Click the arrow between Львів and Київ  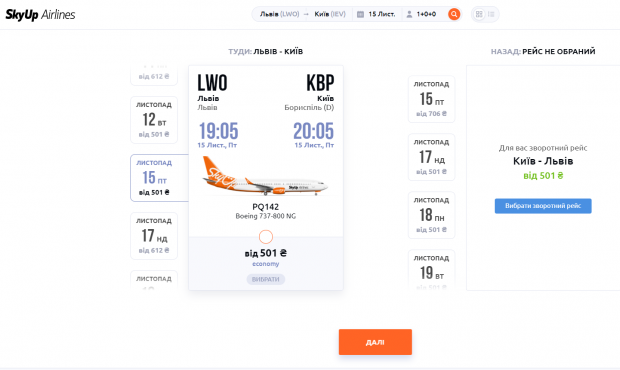[306, 14]
